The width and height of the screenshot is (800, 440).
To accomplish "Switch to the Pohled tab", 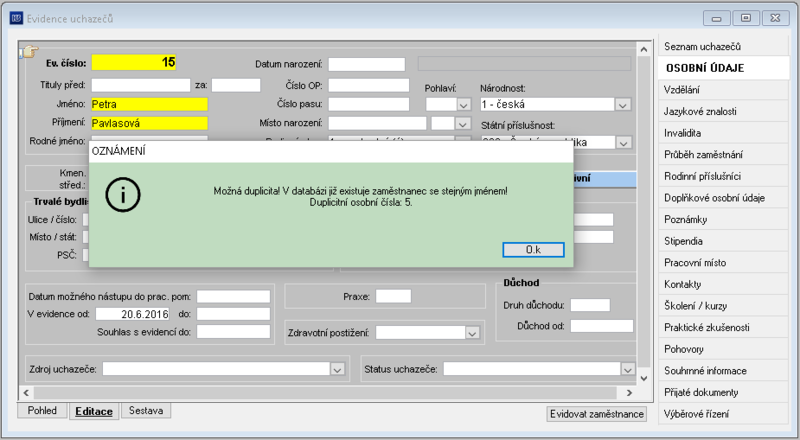I will click(42, 410).
